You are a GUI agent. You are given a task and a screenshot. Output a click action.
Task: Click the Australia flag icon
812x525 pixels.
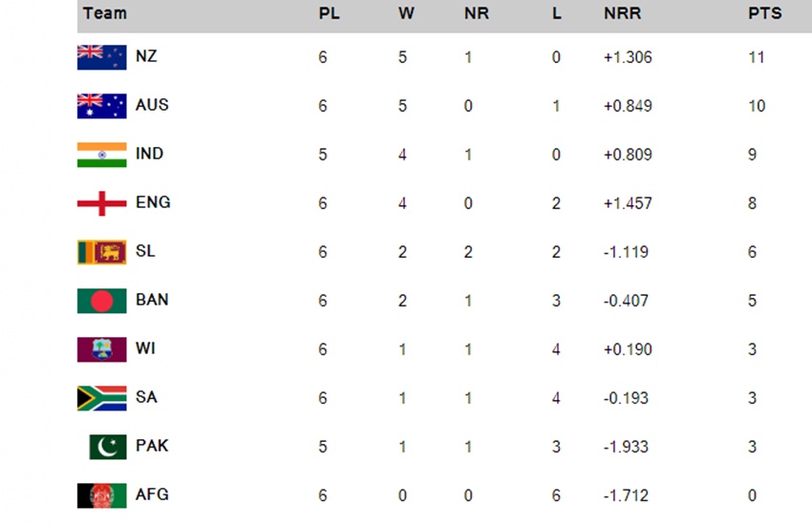pos(101,106)
